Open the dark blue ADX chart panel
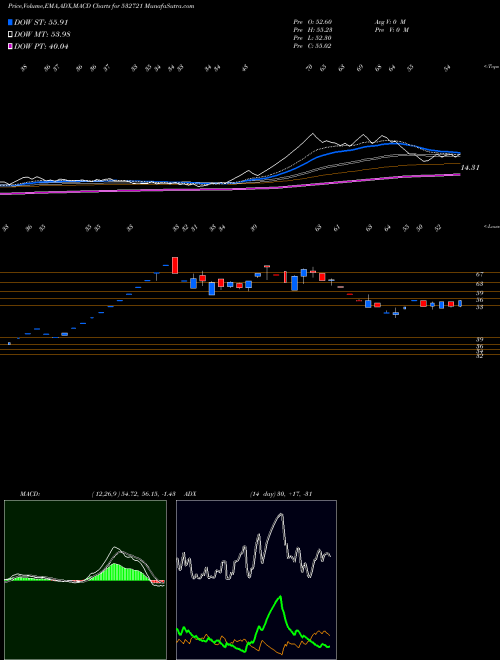The image size is (500, 660). click(x=256, y=580)
